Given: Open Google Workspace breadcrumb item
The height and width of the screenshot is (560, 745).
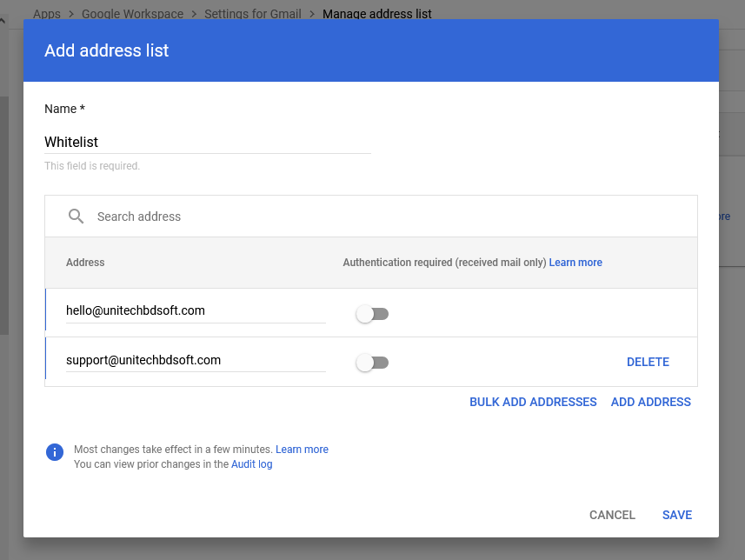Looking at the screenshot, I should point(133,14).
